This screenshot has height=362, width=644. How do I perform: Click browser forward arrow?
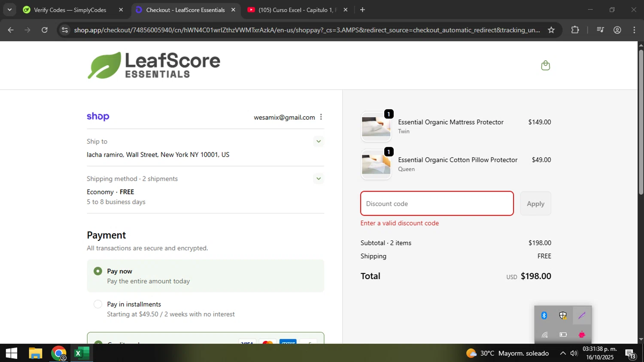[27, 30]
